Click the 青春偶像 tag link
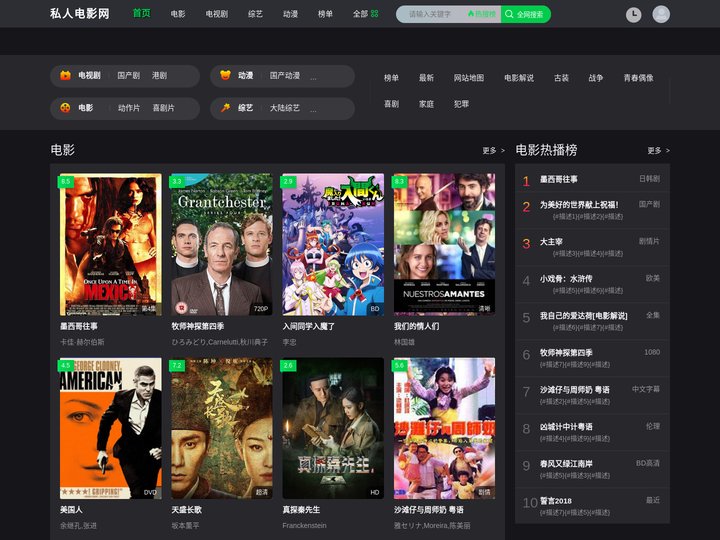 click(x=638, y=78)
